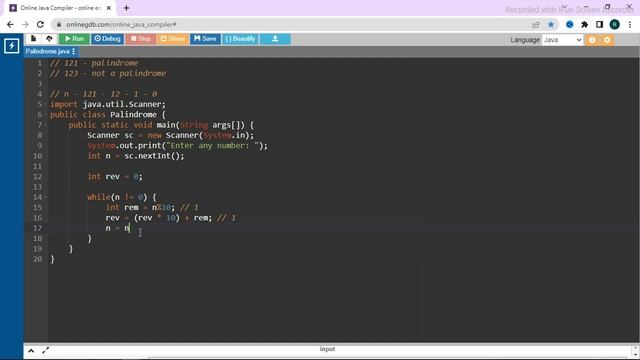Start the Debug session
The height and width of the screenshot is (360, 640).
coord(107,39)
